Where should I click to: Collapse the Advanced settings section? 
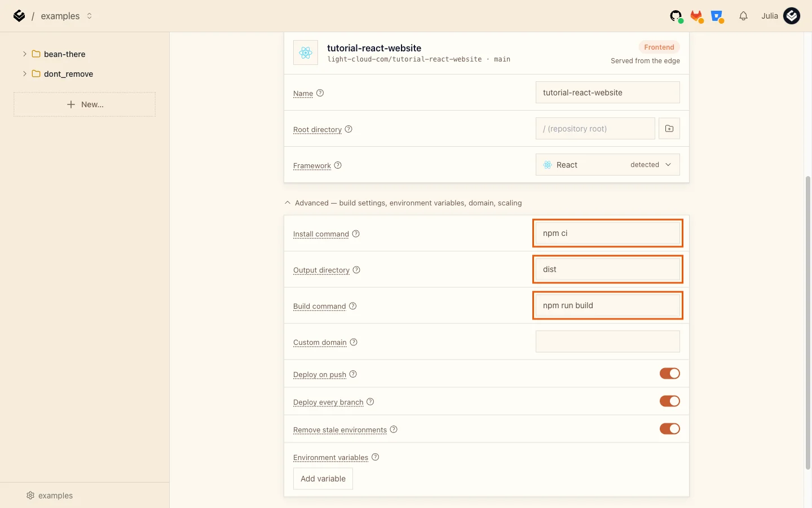[288, 203]
